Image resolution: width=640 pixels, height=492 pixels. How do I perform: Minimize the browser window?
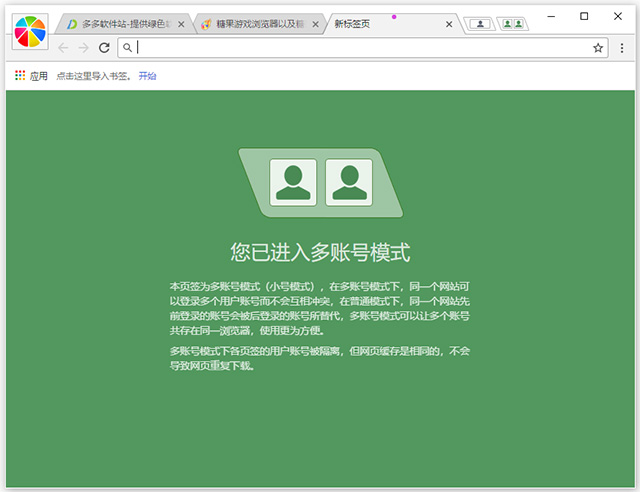tap(551, 16)
